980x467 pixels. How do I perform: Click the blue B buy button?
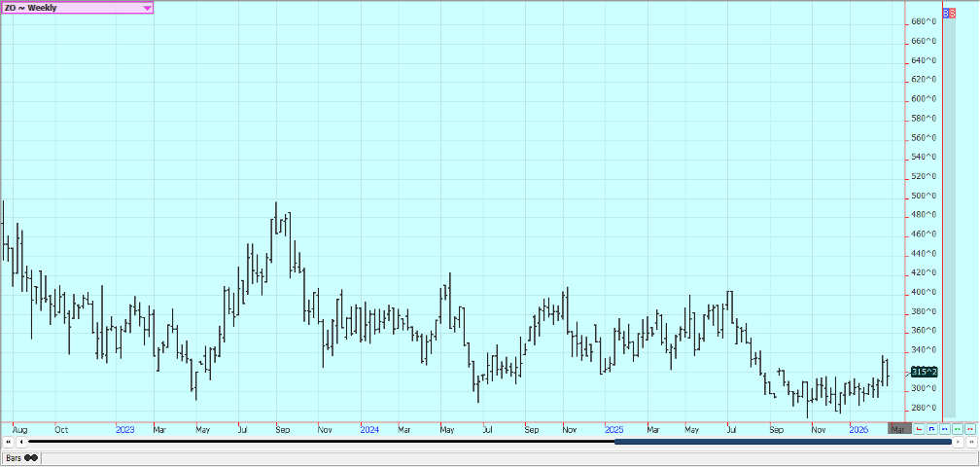[947, 14]
